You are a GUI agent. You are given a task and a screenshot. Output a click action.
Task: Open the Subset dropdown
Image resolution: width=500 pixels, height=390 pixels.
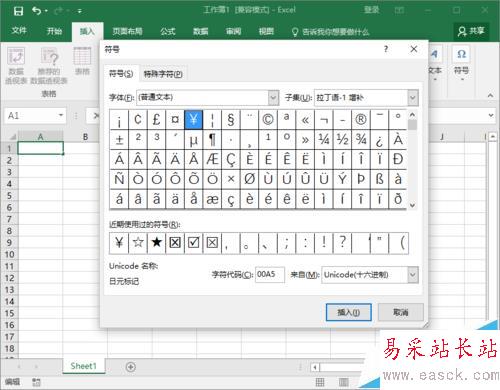pos(413,98)
